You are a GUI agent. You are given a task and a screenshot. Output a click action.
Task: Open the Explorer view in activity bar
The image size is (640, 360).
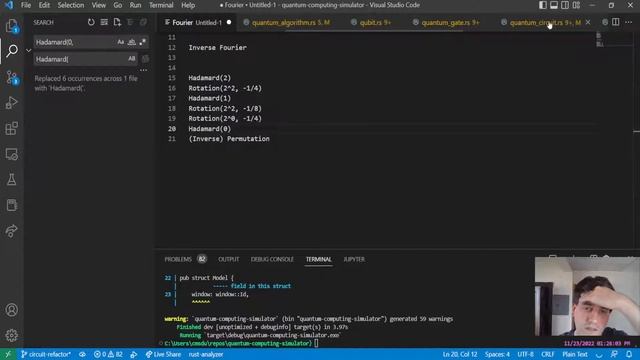pos(12,26)
